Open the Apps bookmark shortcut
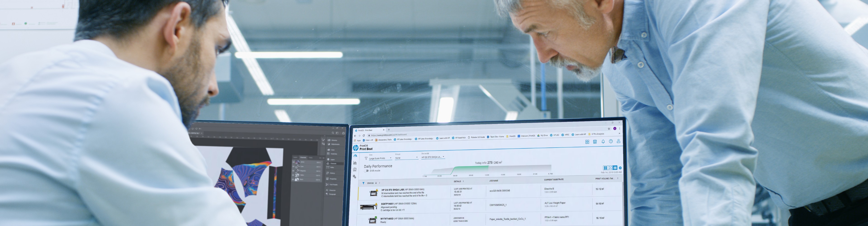The width and height of the screenshot is (868, 226). click(x=357, y=140)
